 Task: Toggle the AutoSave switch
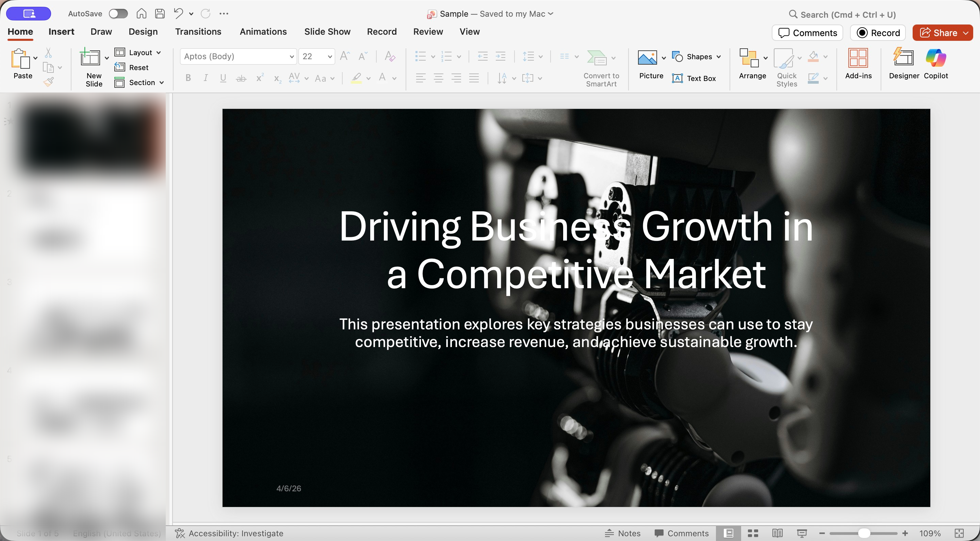click(x=118, y=14)
